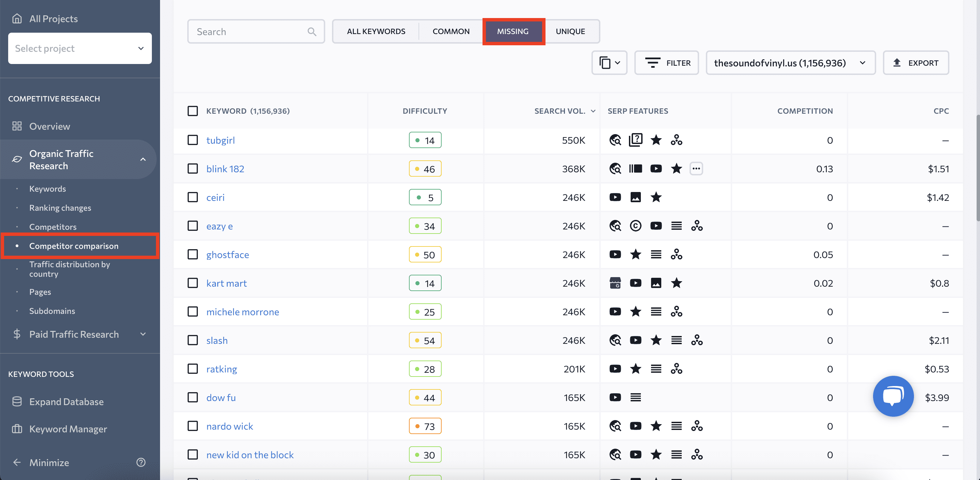Open the new kid on the block link

[x=250, y=454]
